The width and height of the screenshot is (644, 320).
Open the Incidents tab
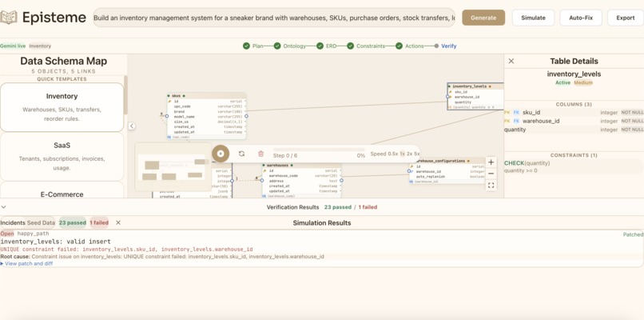click(12, 222)
